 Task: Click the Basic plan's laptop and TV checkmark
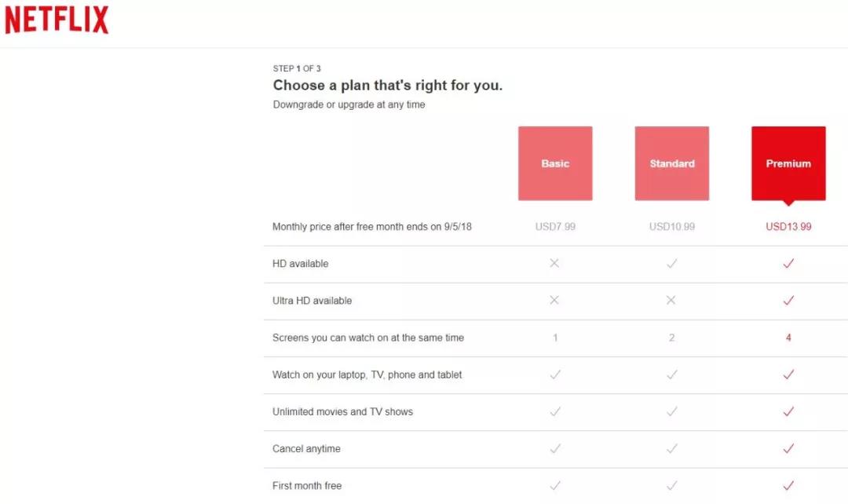point(555,374)
